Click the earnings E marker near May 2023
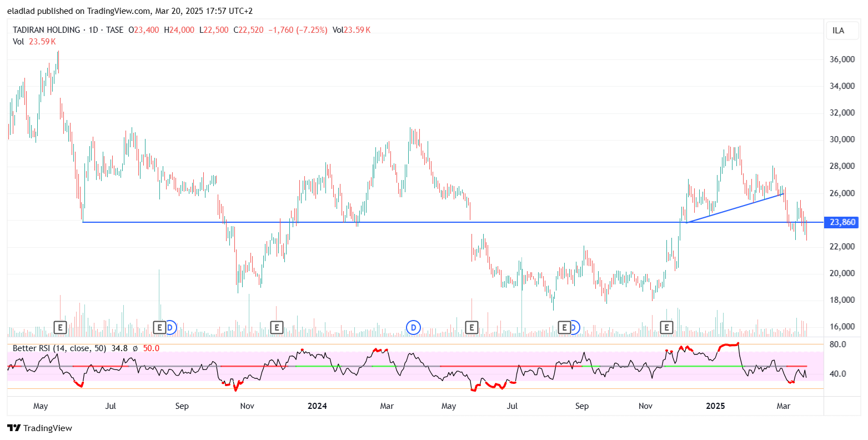The image size is (868, 440). point(60,328)
